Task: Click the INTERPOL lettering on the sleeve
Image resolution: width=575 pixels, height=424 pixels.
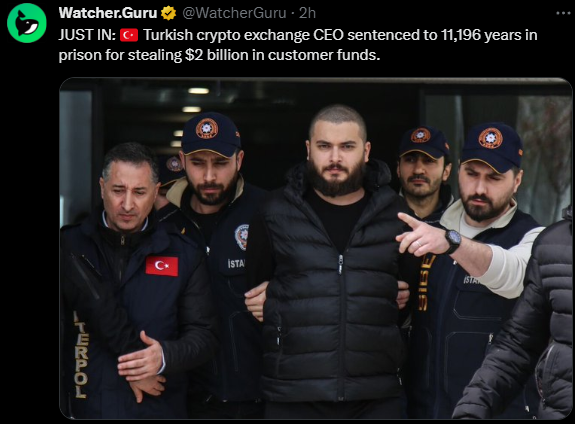Action: click(80, 355)
